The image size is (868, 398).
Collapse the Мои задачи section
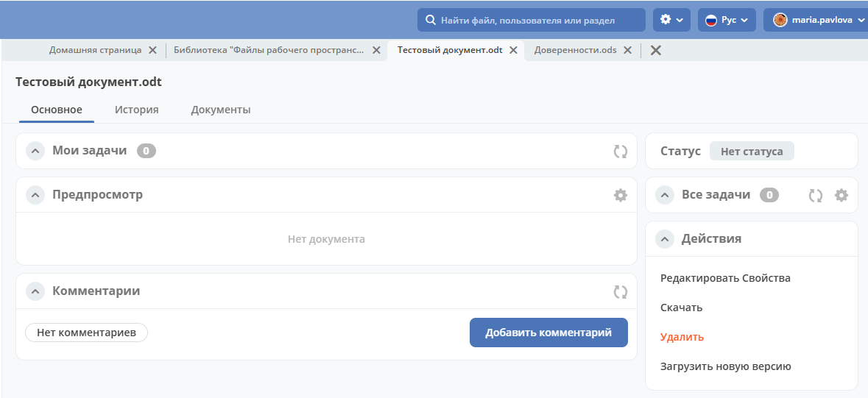click(x=35, y=151)
